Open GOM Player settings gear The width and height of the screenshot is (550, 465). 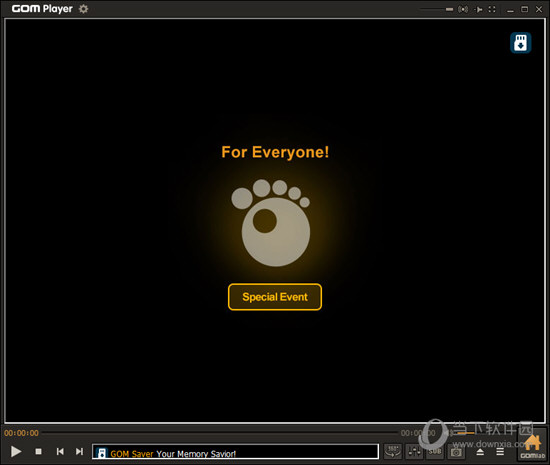(x=83, y=9)
